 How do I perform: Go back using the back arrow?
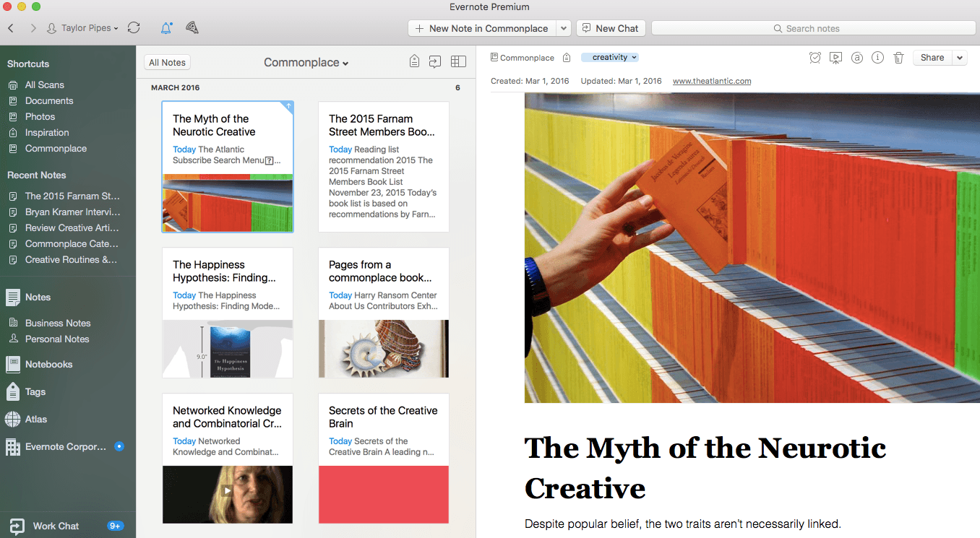coord(12,28)
